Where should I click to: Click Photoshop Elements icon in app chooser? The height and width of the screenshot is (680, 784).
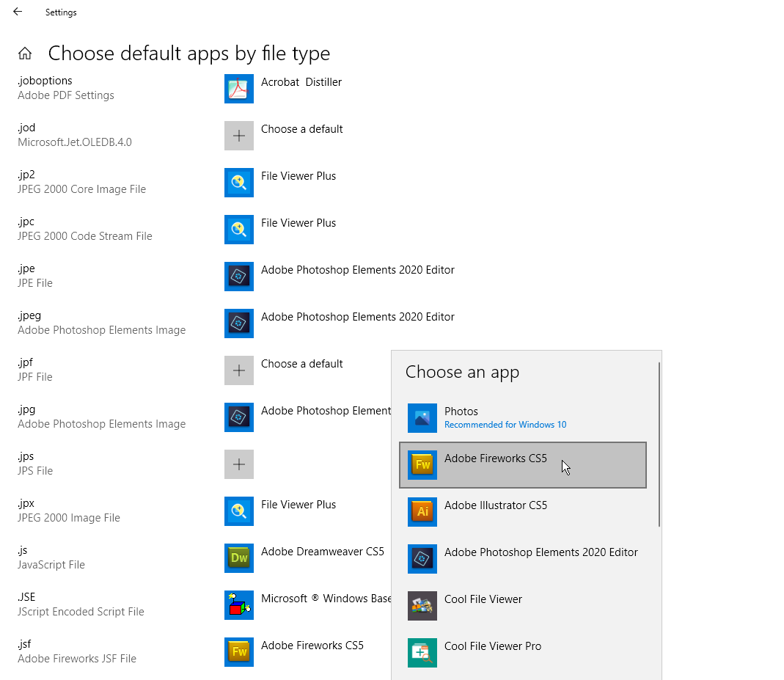(x=422, y=559)
